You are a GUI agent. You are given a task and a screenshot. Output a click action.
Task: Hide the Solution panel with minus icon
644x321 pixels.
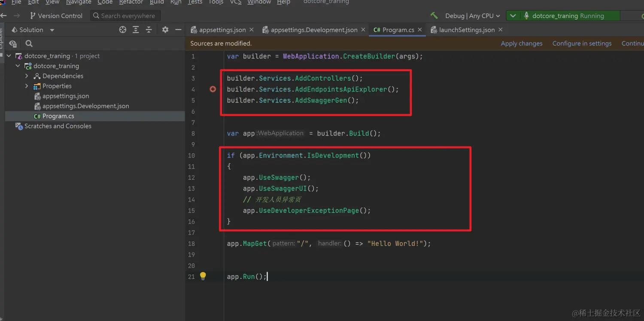click(x=179, y=30)
